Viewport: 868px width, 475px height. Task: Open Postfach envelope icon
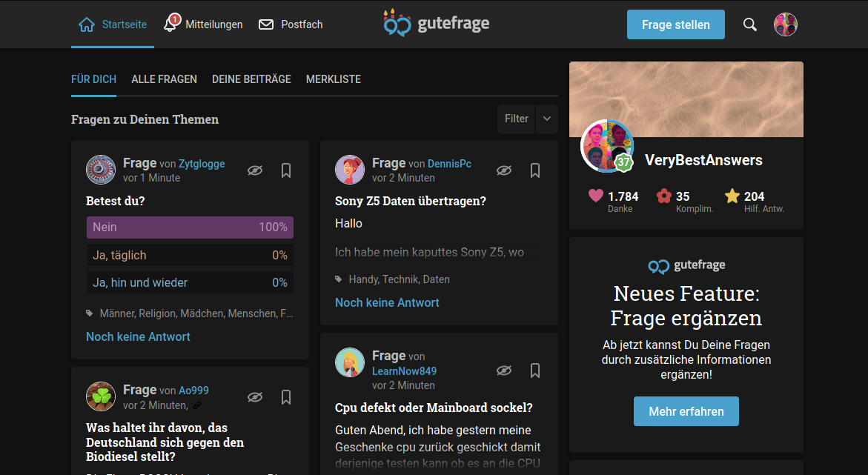[266, 24]
